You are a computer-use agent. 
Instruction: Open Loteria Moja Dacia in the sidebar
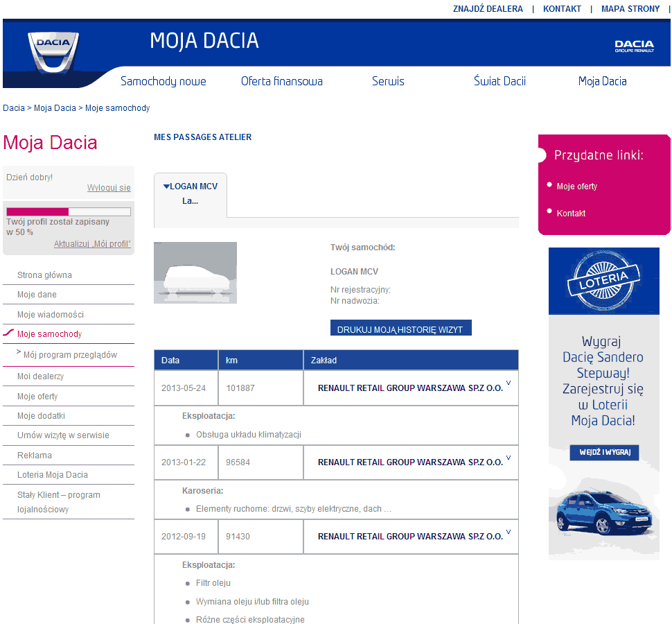[52, 475]
